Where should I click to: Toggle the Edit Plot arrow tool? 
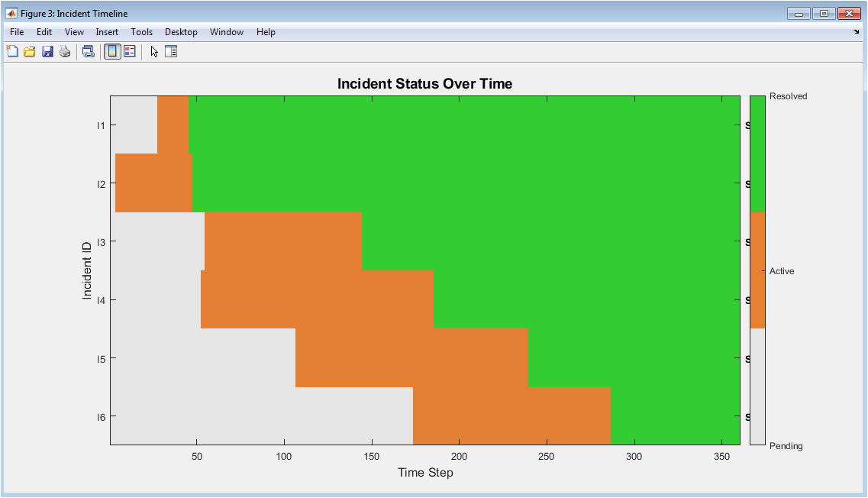point(154,52)
